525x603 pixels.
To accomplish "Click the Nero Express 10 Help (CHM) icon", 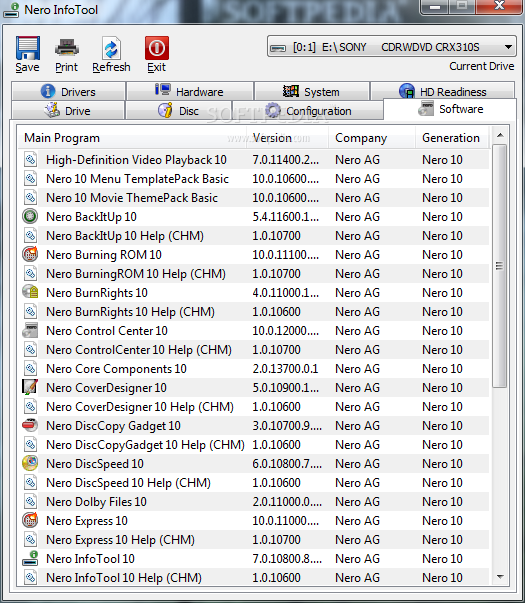I will pos(30,540).
